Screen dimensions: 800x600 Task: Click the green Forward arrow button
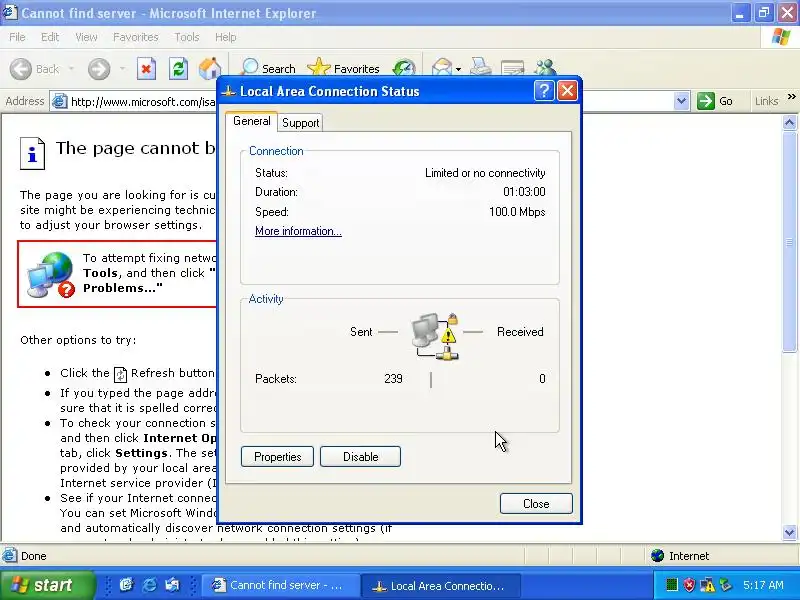[x=99, y=69]
